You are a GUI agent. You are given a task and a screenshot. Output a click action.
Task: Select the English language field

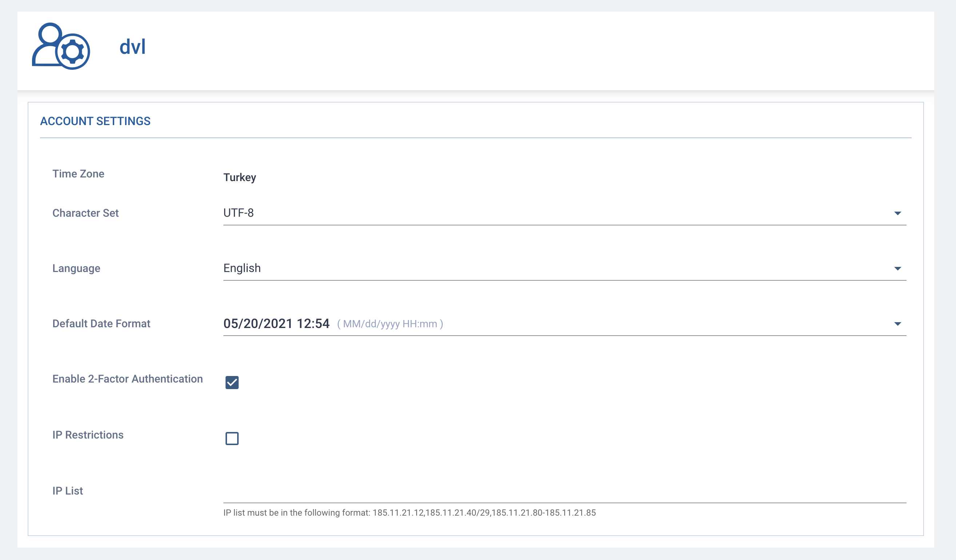[242, 268]
